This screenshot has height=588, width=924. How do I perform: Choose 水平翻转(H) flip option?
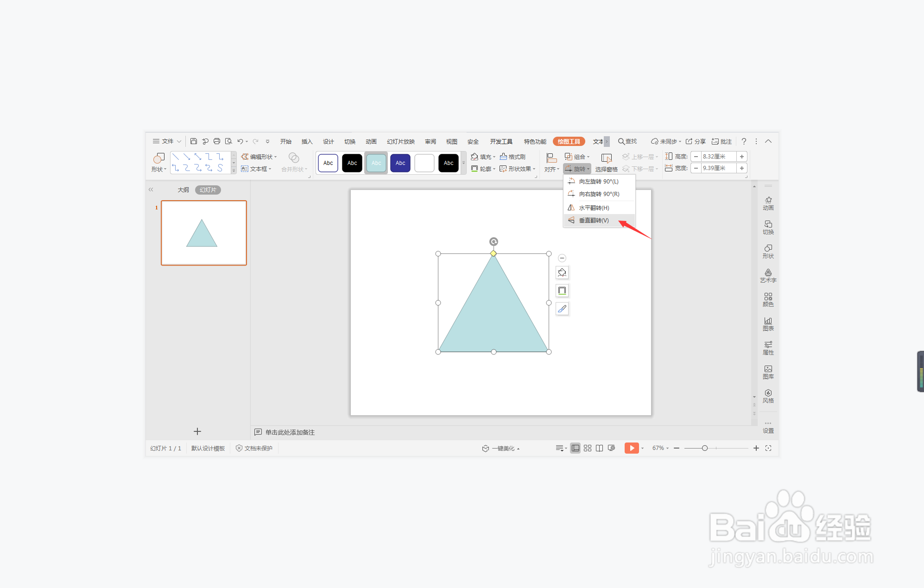point(599,208)
